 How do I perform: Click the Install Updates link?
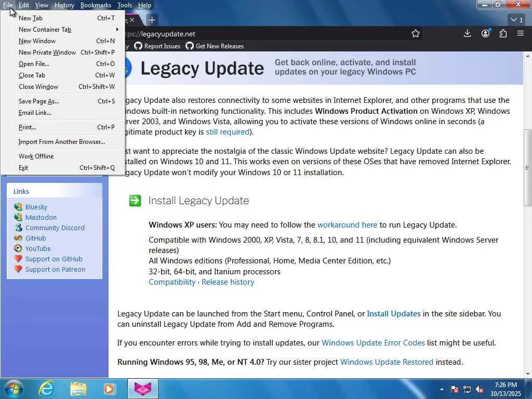394,313
